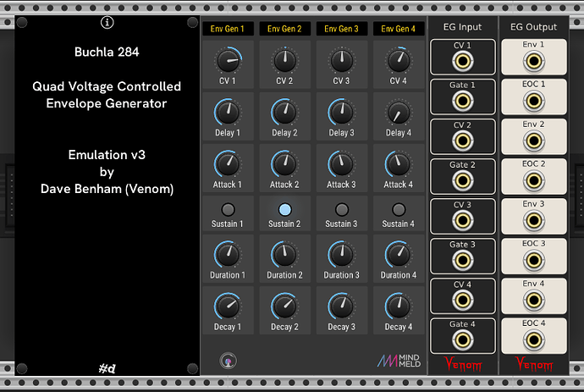Viewport: 584px width, 392px height.
Task: Click the EOC 2 output jack
Action: coord(534,180)
